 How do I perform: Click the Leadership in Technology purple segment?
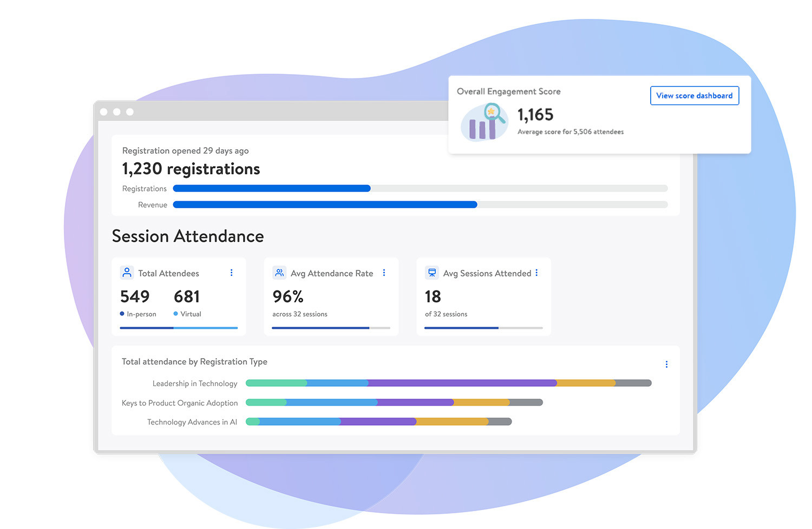(x=462, y=383)
